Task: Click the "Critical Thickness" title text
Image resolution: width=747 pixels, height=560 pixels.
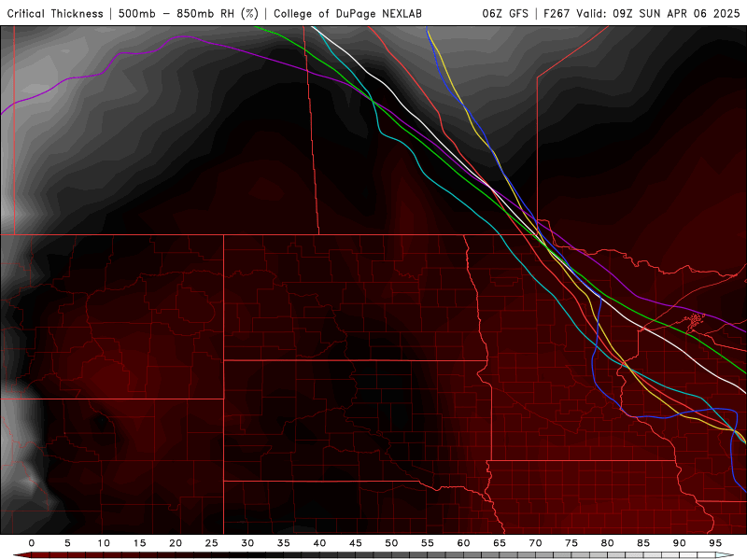Action: pos(55,13)
